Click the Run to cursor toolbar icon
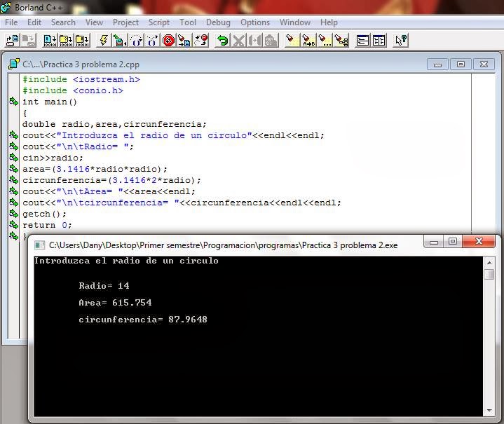 [x=120, y=41]
